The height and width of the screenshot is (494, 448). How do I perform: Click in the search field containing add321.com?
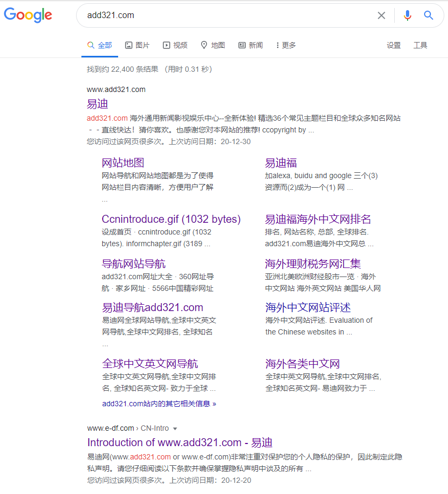pyautogui.click(x=223, y=15)
